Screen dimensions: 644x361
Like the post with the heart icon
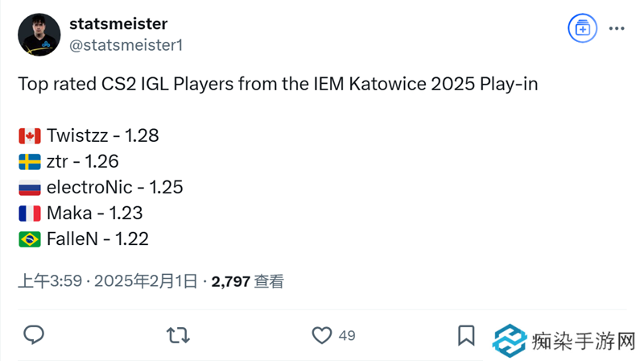click(322, 335)
